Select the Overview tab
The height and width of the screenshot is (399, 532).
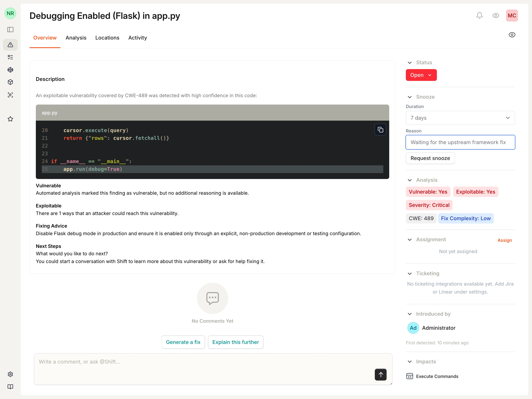coord(45,38)
